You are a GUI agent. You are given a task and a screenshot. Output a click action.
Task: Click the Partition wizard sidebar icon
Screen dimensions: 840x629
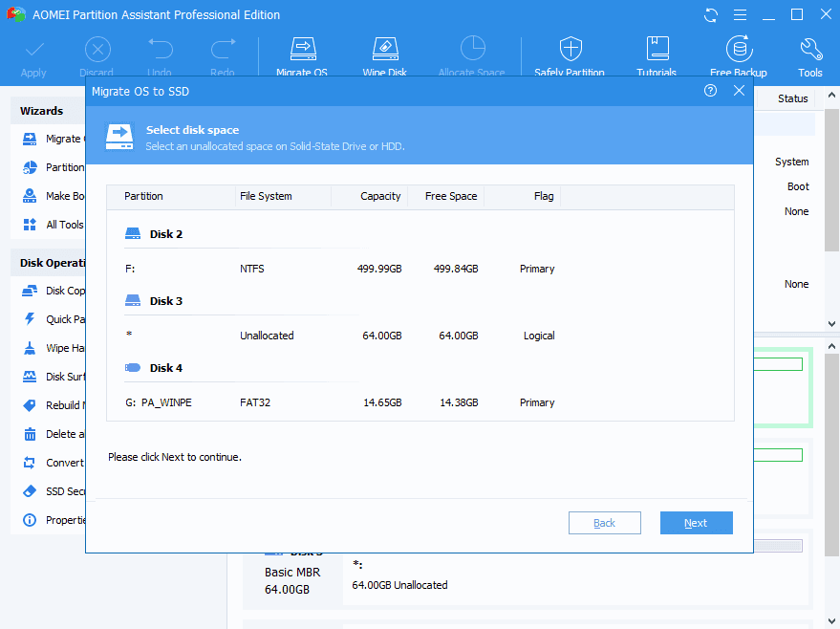[x=30, y=167]
